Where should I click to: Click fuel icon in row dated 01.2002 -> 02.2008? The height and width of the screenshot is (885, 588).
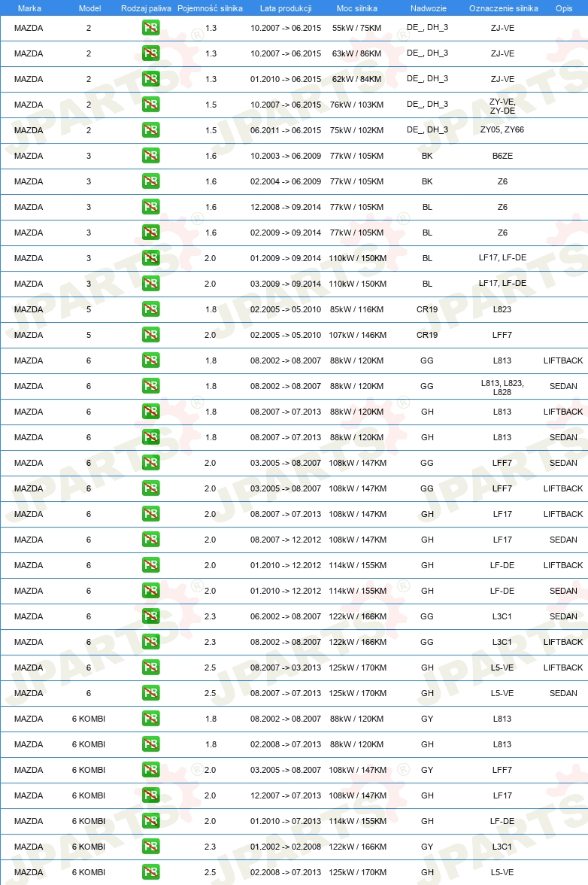pos(150,847)
